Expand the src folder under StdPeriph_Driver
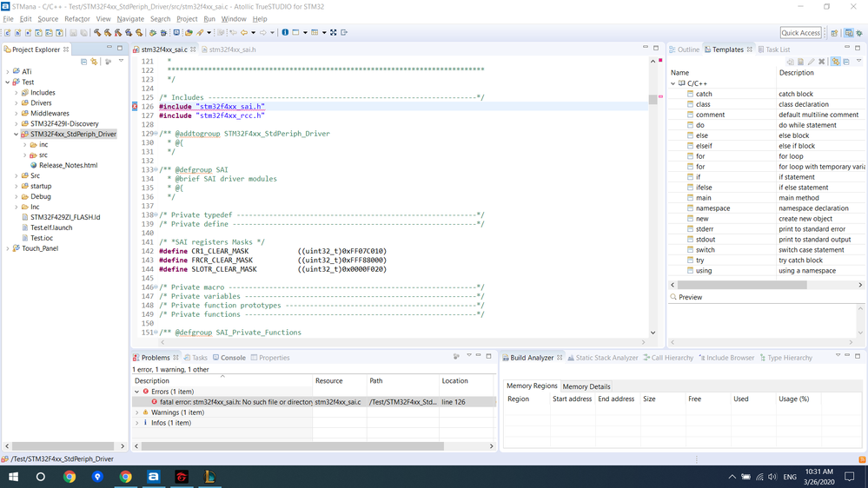Viewport: 868px width, 488px height. click(25, 155)
